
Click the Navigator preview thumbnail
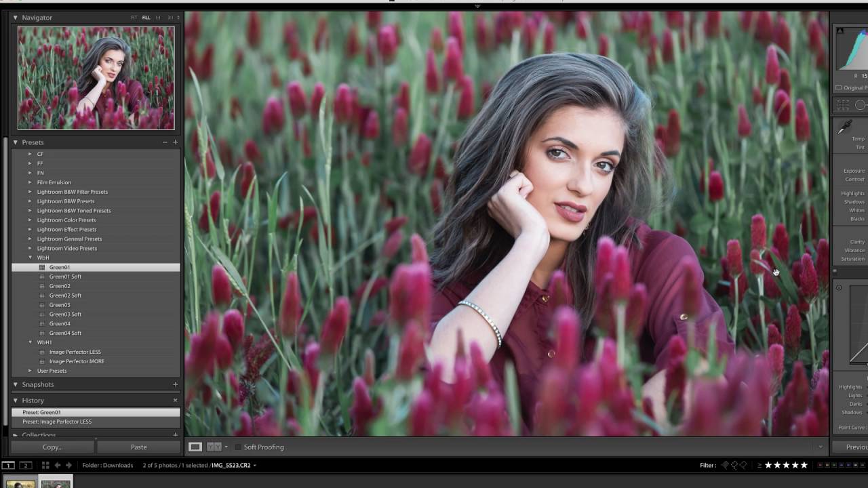click(96, 78)
